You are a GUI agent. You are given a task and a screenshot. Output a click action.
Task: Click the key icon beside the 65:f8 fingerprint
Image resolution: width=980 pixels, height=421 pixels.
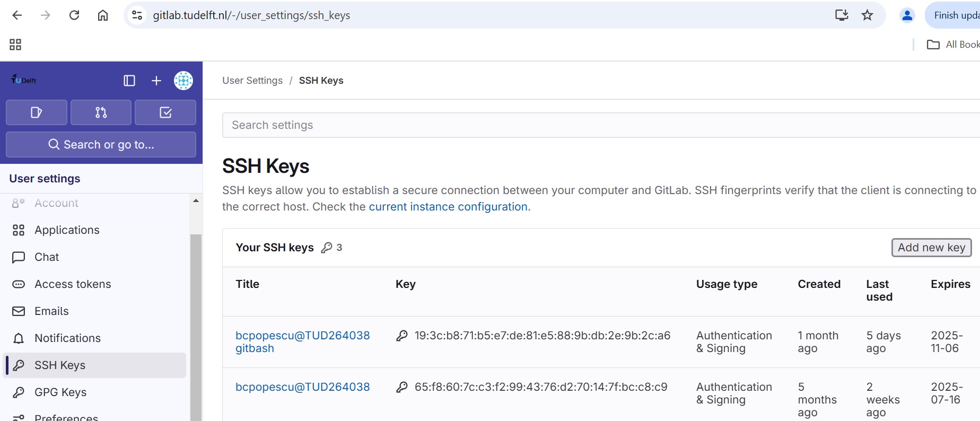click(x=402, y=387)
